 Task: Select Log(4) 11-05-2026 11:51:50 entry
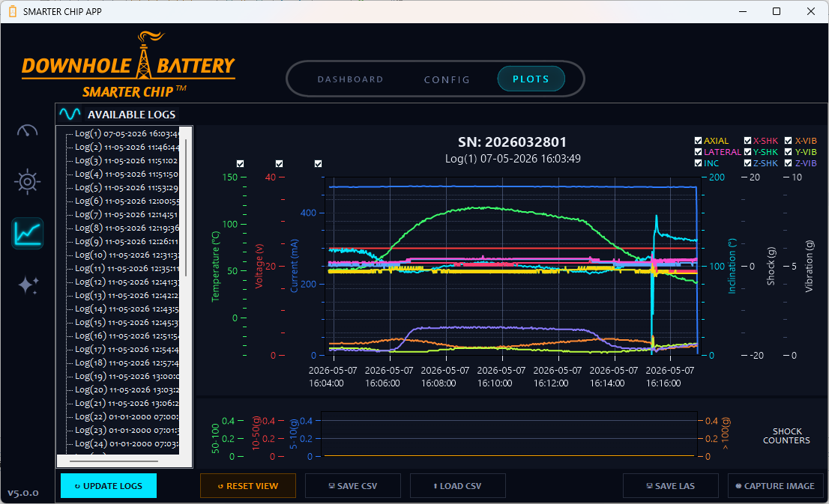pyautogui.click(x=127, y=174)
